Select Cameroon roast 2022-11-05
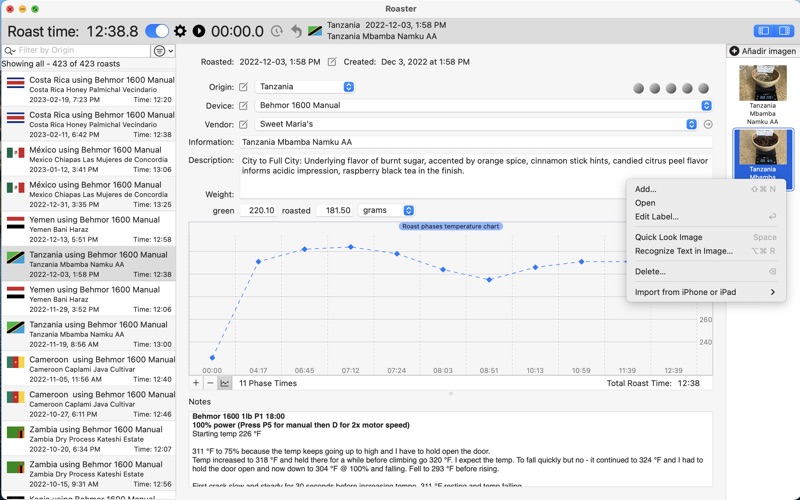 [x=88, y=369]
